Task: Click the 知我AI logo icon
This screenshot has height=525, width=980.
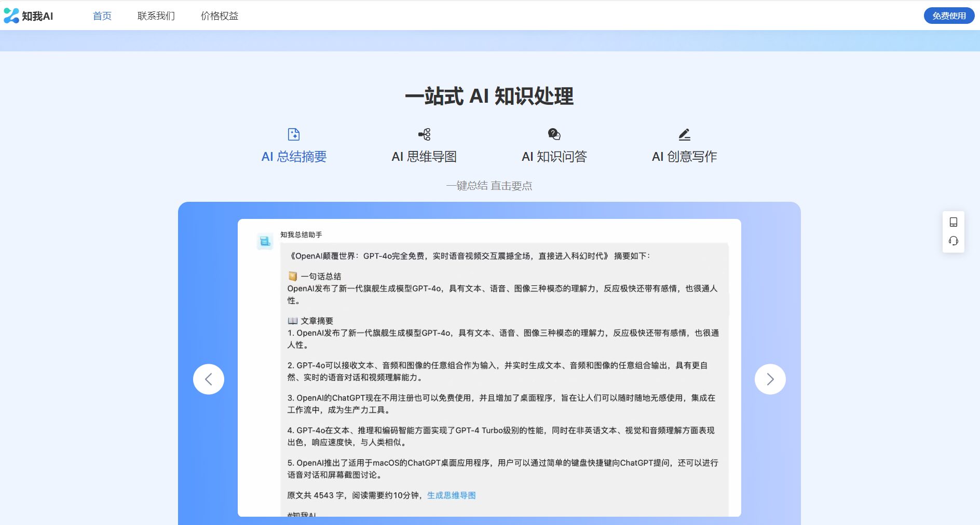Action: click(11, 16)
